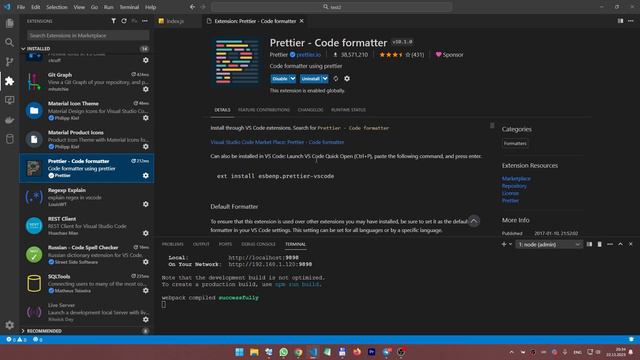Open Russian Code Spell Checker manage gear
This screenshot has width=640, height=360.
[x=146, y=262]
